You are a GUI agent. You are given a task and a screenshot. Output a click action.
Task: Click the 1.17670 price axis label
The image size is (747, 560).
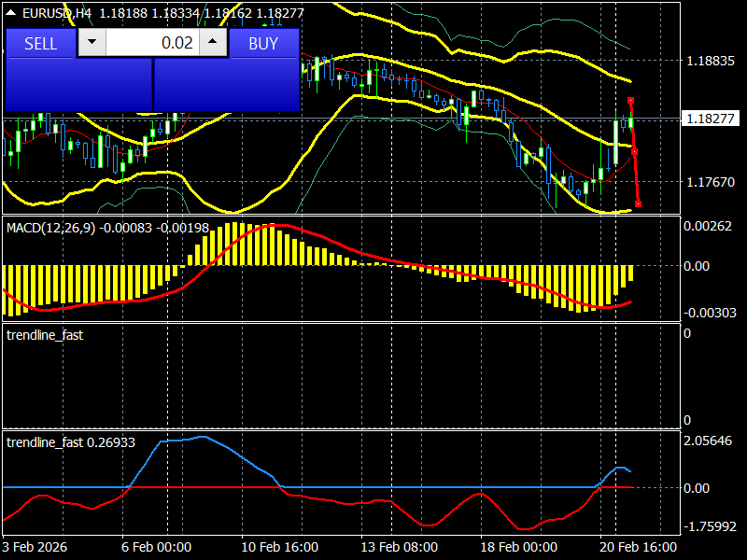click(711, 182)
